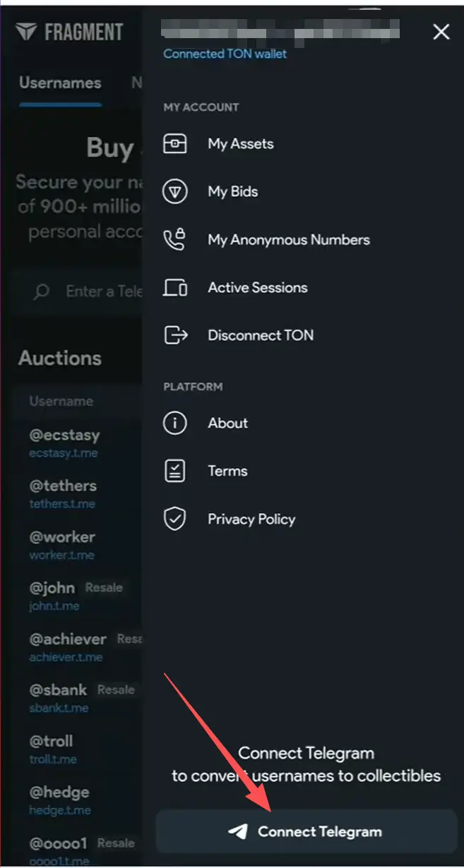Click the My Bids TON icon

(x=174, y=192)
